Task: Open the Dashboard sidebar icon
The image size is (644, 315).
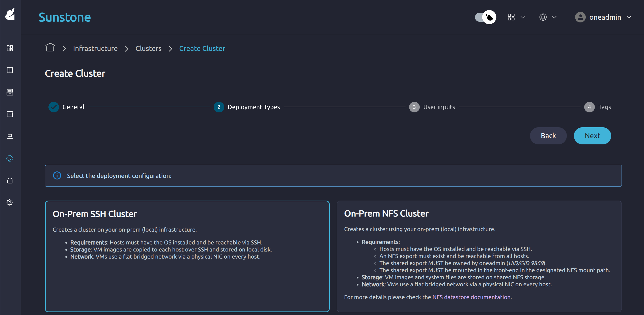Action: click(x=10, y=48)
